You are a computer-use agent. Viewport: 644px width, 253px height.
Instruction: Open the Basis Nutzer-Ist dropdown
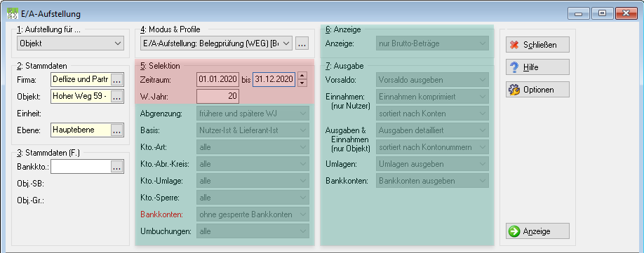coord(253,130)
